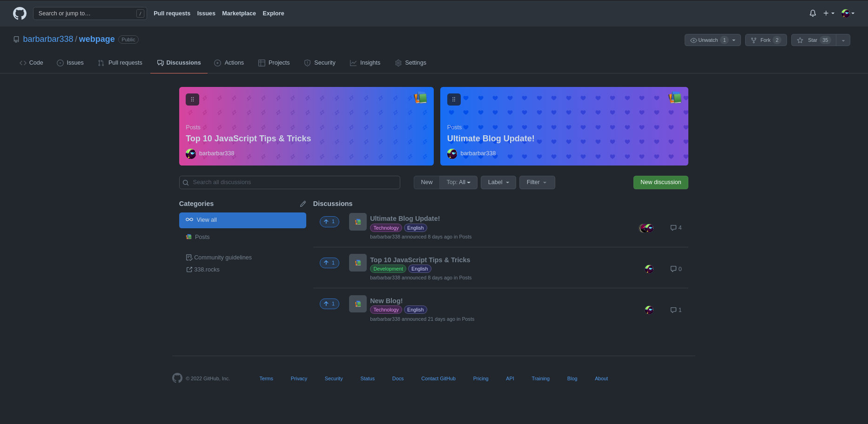The height and width of the screenshot is (424, 868).
Task: Open the Actions tab
Action: tap(229, 63)
